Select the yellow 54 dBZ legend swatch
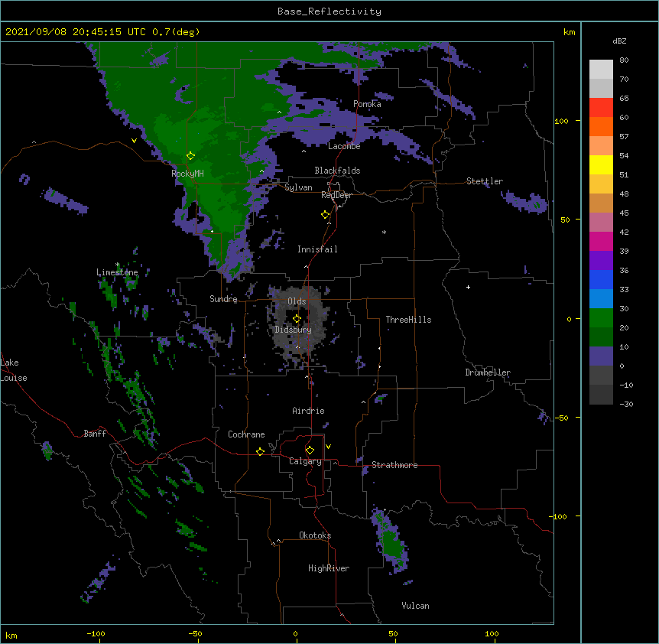Screen dimensions: 659x644 tap(601, 164)
